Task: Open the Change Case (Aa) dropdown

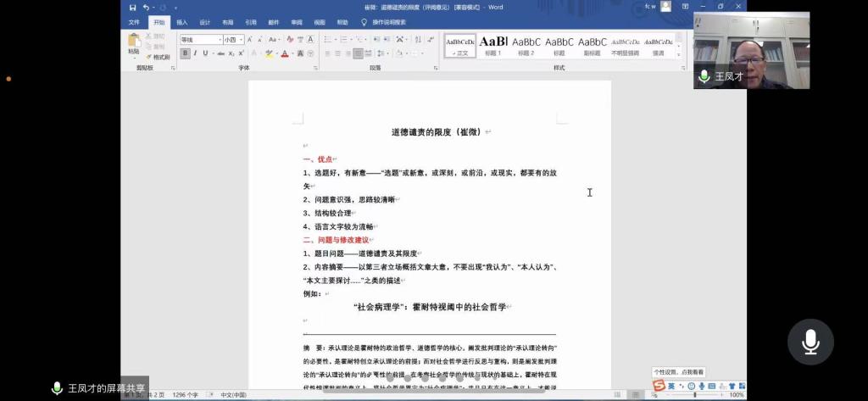Action: pos(274,39)
